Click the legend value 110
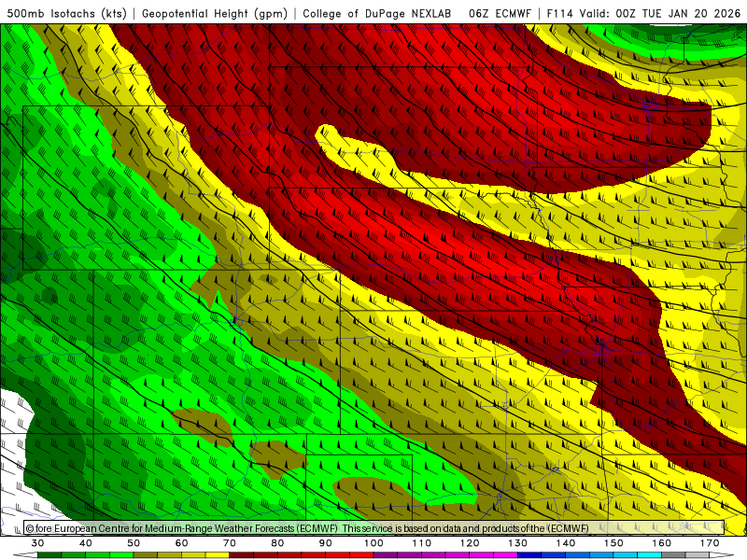This screenshot has width=747, height=560. pos(422,543)
